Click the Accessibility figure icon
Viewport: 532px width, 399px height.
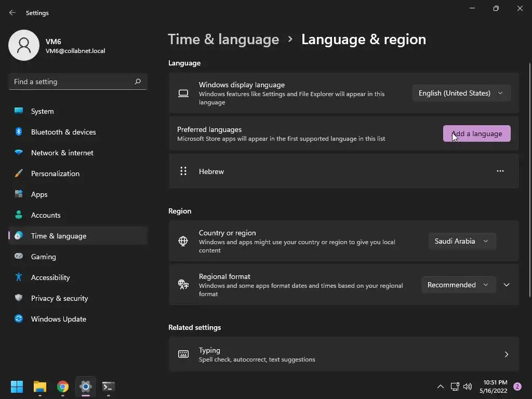[x=19, y=277]
